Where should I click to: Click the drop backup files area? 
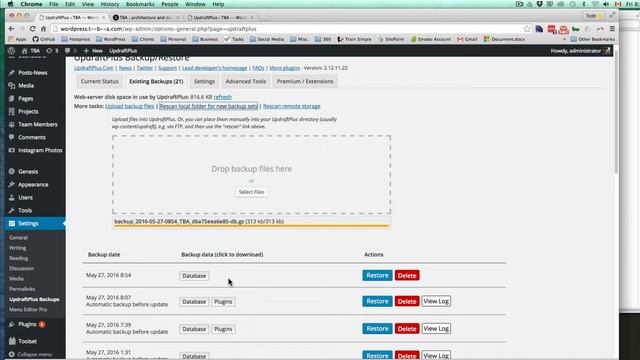pos(251,175)
